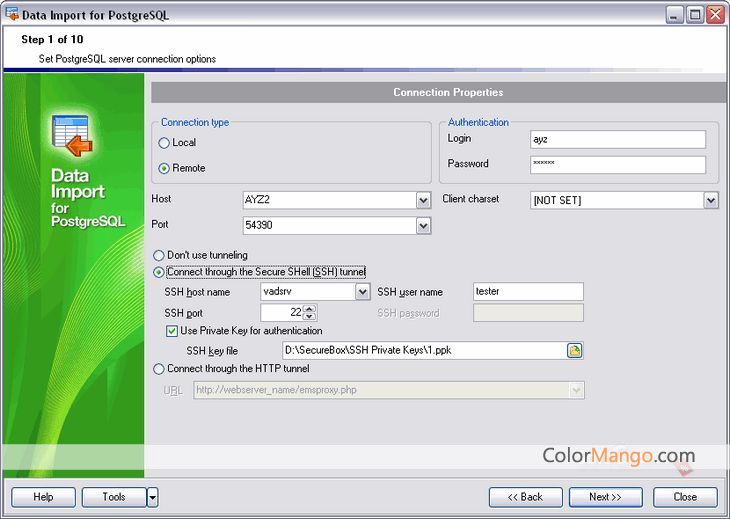Click the Tools button
The image size is (730, 519).
(x=114, y=497)
